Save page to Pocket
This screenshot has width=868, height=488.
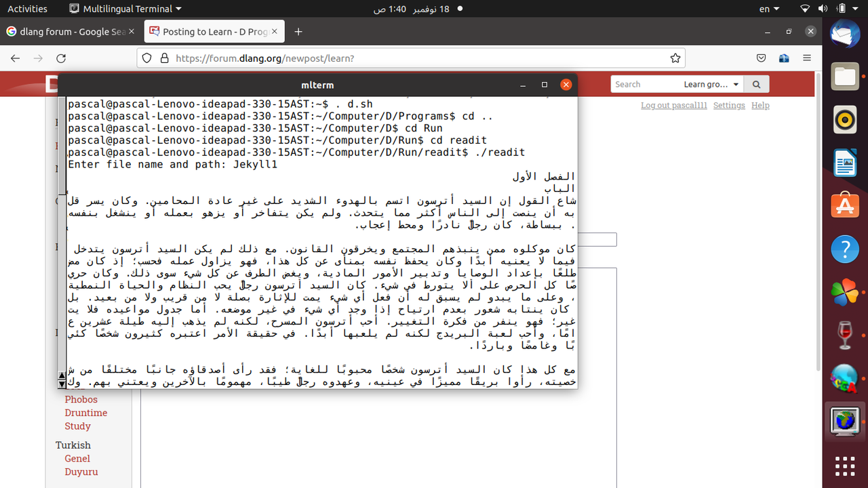762,58
